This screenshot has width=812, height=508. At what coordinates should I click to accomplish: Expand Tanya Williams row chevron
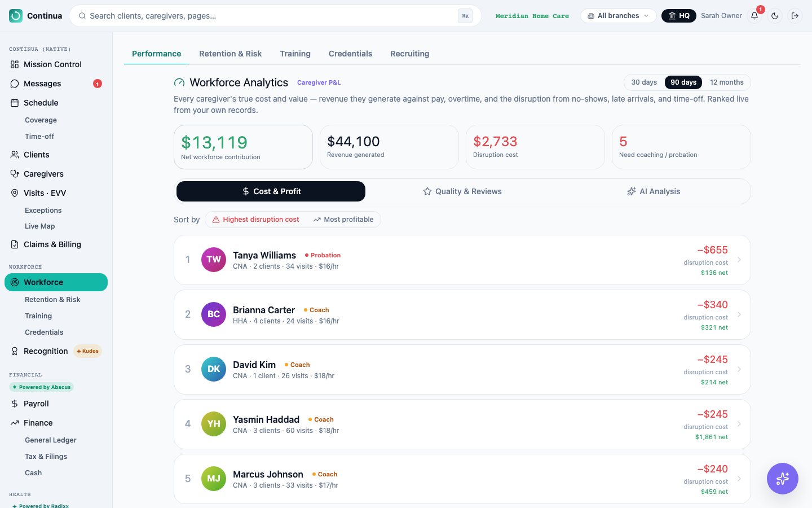coord(739,260)
